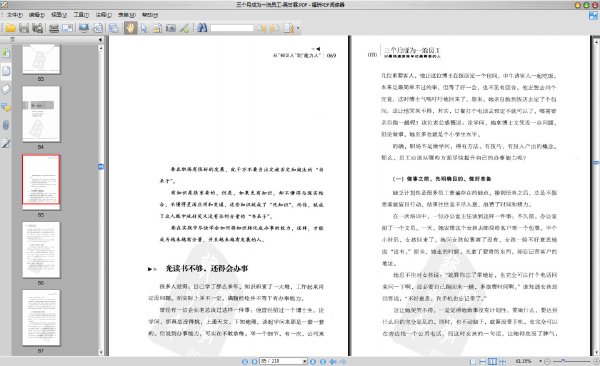Select page 86 thumbnail
The width and height of the screenshot is (600, 366).
(x=41, y=250)
